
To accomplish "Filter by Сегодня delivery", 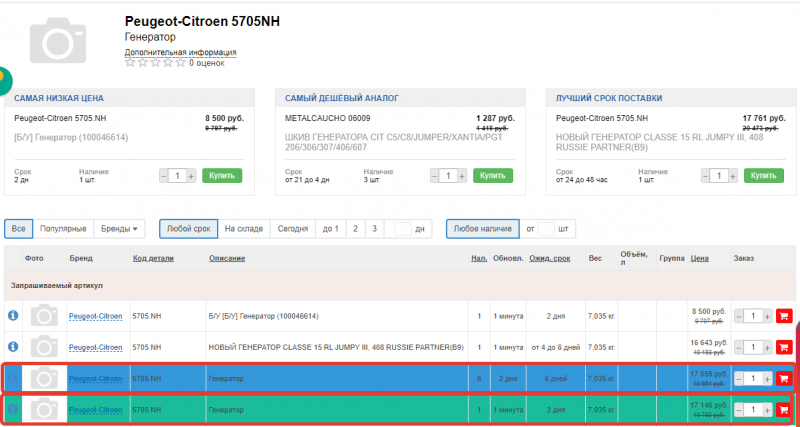I will (293, 229).
